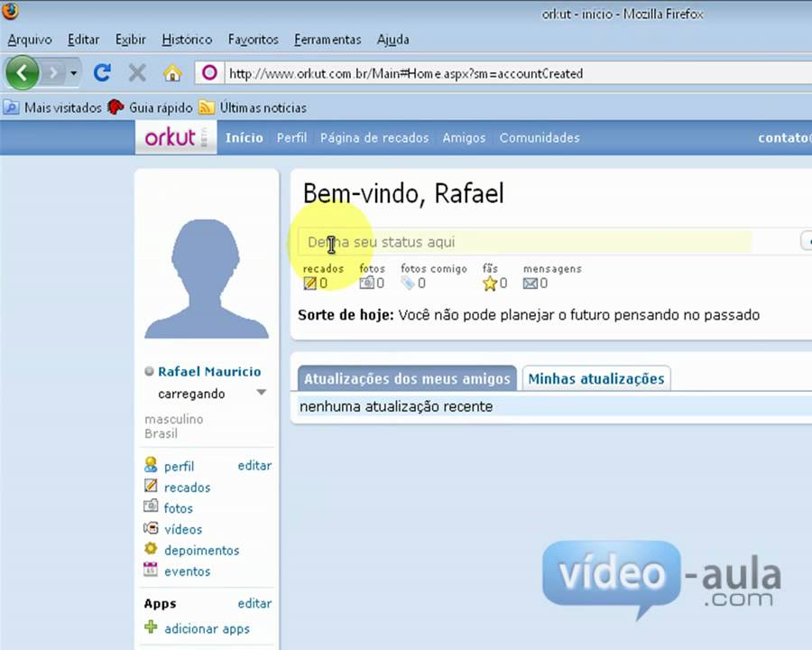Click the URL address field
This screenshot has height=650, width=812.
click(x=519, y=74)
